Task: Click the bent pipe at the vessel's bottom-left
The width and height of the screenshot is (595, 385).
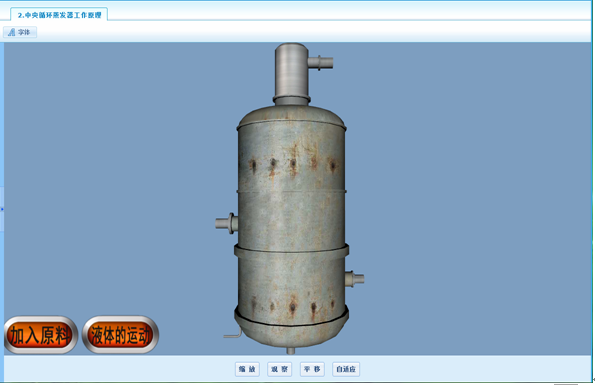Action: [233, 334]
